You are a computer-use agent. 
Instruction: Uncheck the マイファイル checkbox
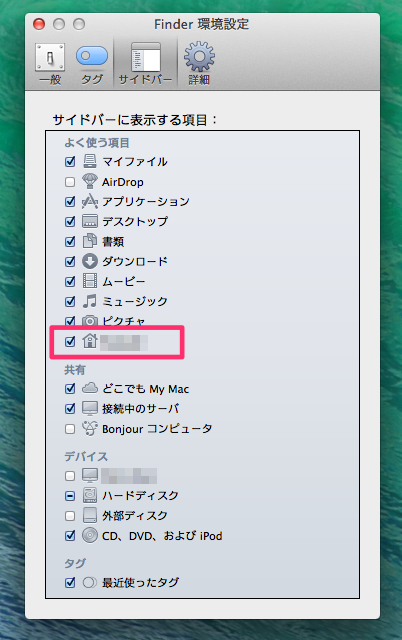point(70,162)
